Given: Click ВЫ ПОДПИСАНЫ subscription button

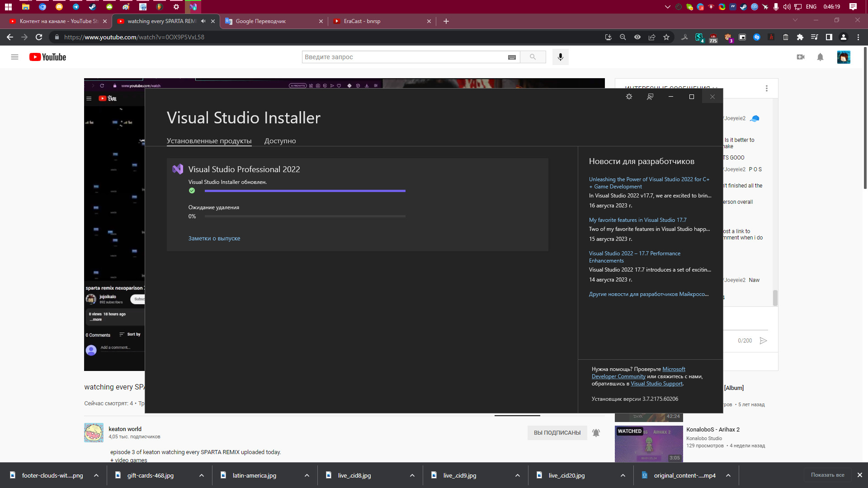Looking at the screenshot, I should point(557,433).
